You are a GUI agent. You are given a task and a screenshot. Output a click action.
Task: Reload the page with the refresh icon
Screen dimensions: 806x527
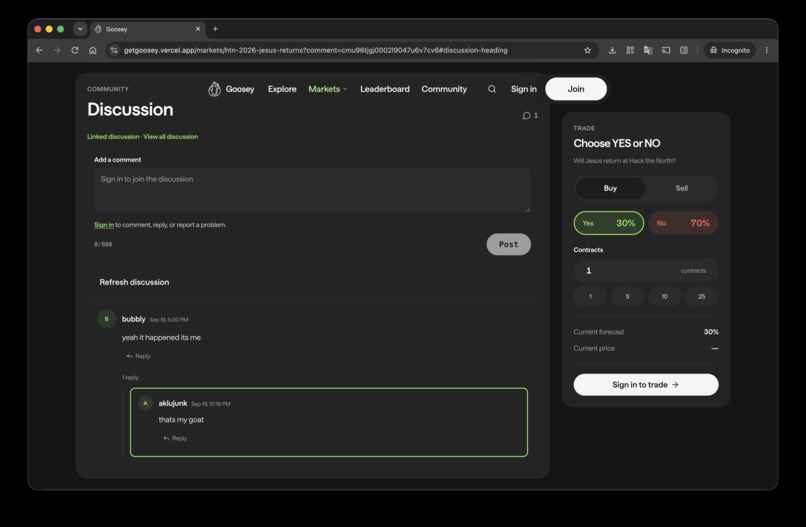coord(75,50)
